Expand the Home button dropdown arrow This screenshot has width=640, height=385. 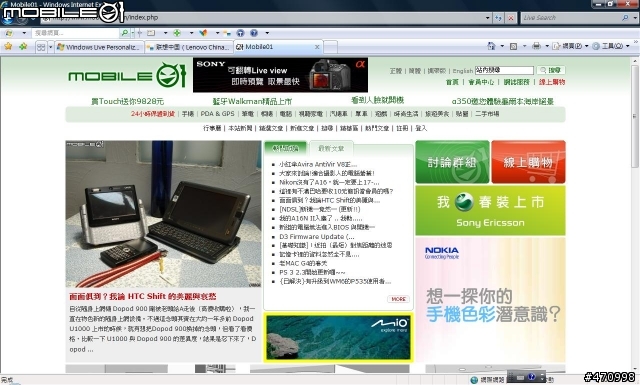pyautogui.click(x=502, y=46)
